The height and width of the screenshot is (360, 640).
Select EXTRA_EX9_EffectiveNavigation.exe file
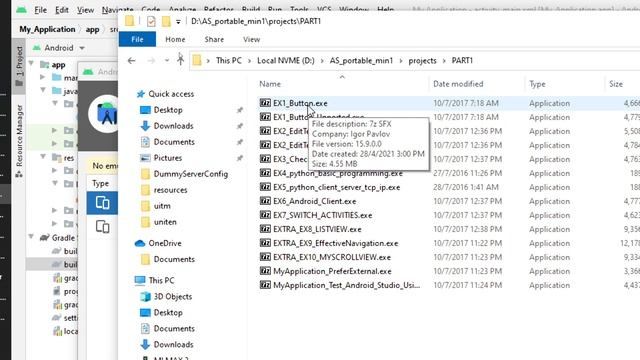(x=336, y=243)
